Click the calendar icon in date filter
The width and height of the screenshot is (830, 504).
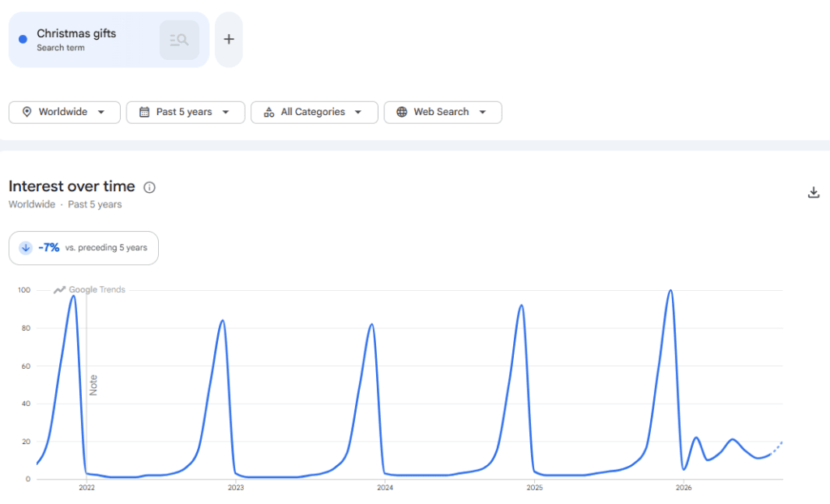tap(144, 113)
